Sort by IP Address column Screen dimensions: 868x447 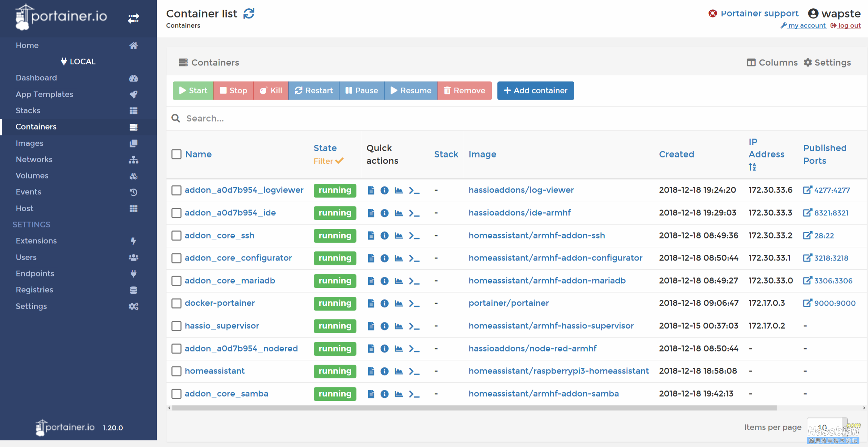coord(766,154)
